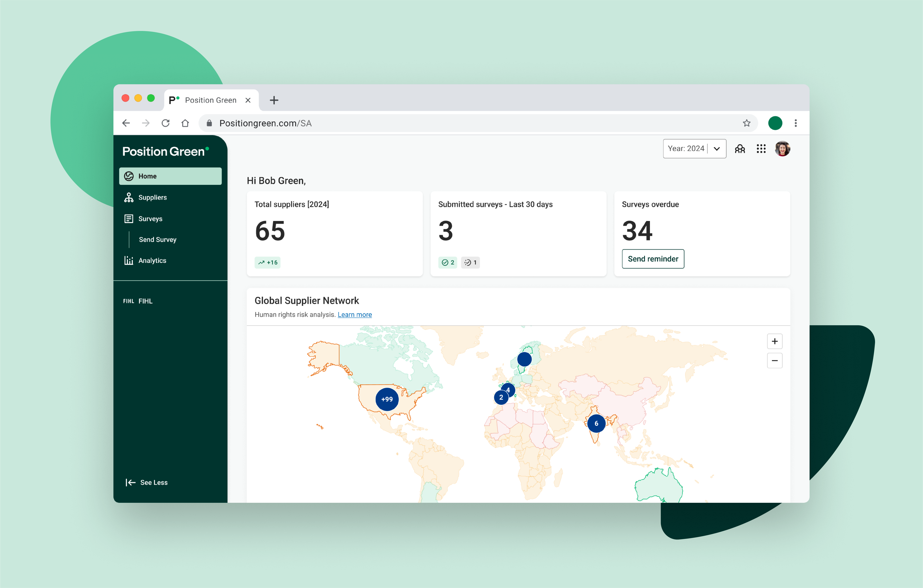Image resolution: width=923 pixels, height=588 pixels.
Task: Open the Suppliers section via its icon
Action: (129, 197)
